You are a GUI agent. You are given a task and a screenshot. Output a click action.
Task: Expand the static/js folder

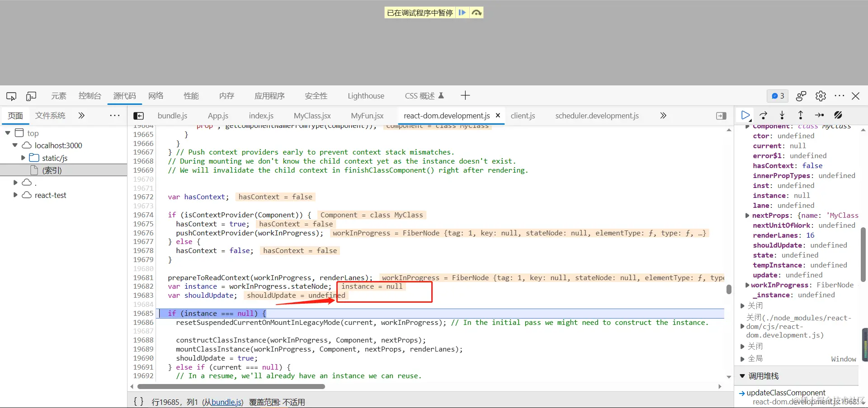[23, 158]
